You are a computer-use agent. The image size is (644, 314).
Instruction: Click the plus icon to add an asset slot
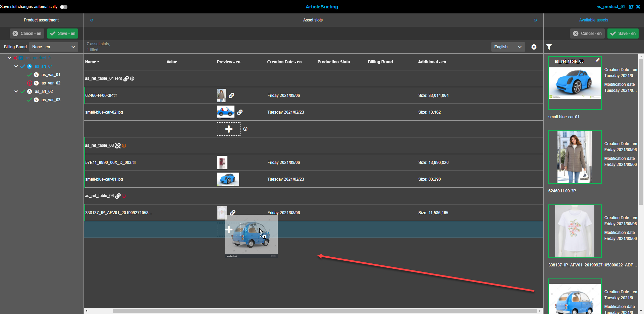point(228,129)
